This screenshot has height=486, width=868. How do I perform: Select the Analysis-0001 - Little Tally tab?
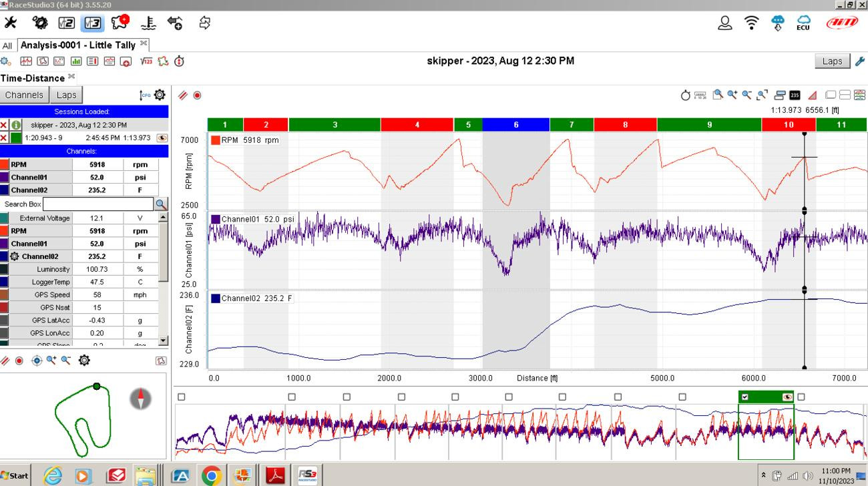pyautogui.click(x=78, y=45)
